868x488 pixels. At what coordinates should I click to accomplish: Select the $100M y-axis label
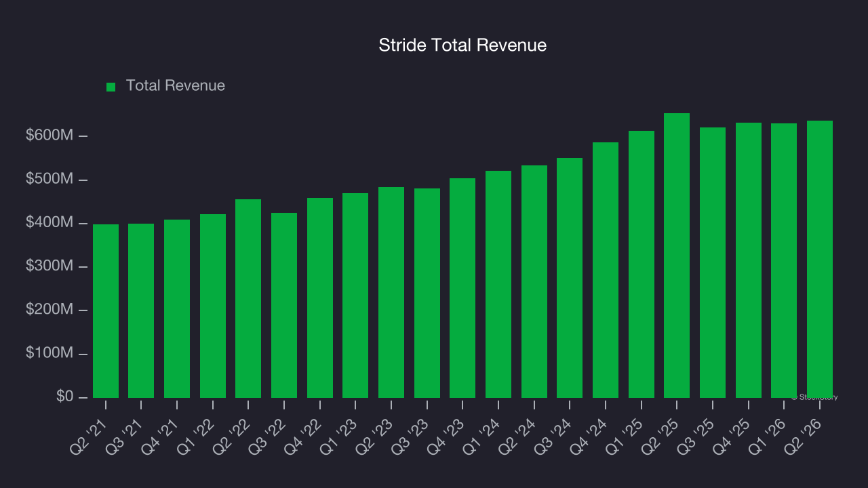pyautogui.click(x=50, y=353)
